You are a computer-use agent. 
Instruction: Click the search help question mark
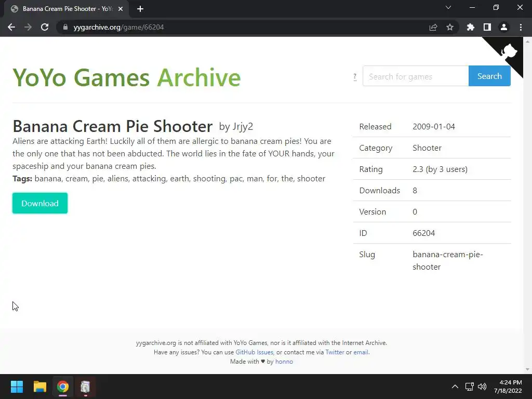coord(355,77)
